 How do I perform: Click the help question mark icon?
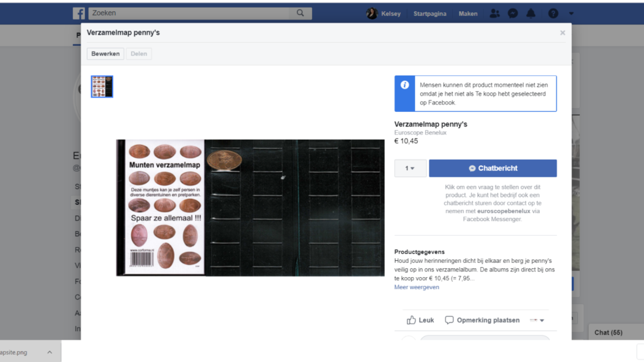tap(553, 13)
